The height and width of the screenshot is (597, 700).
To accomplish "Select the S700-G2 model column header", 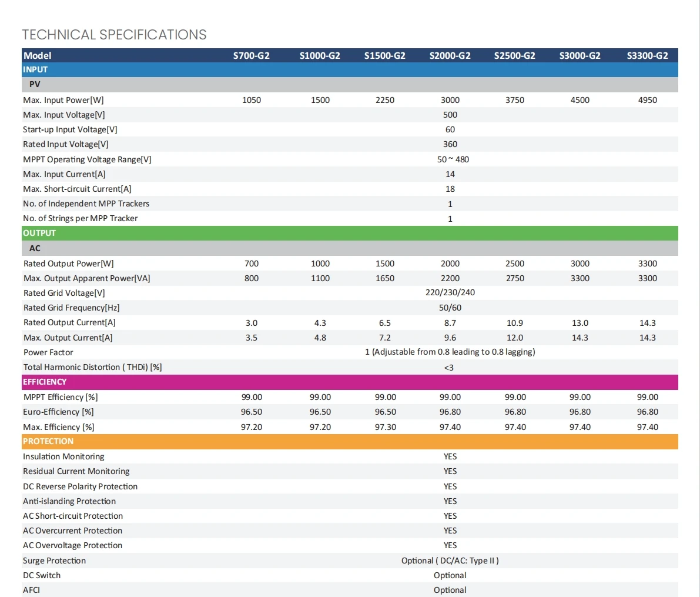I will (252, 55).
